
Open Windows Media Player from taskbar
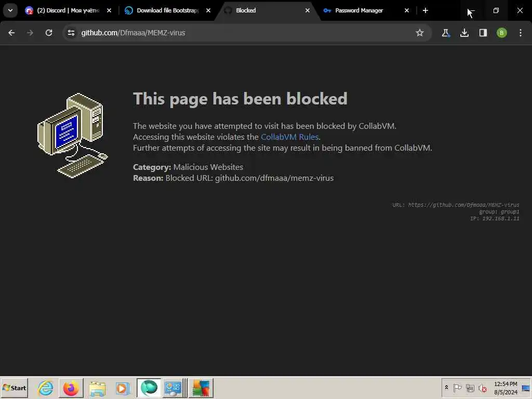(123, 388)
